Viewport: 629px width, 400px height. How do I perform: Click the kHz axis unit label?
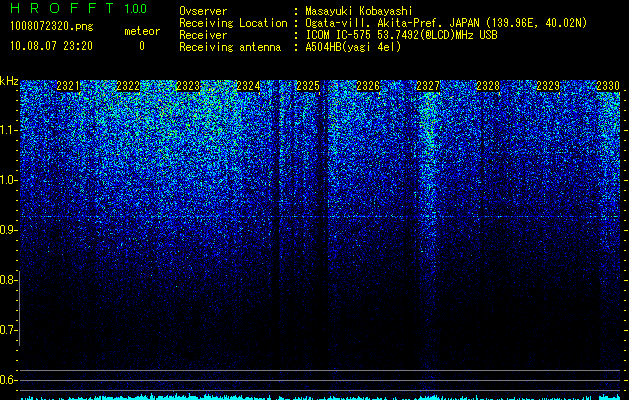[x=9, y=81]
